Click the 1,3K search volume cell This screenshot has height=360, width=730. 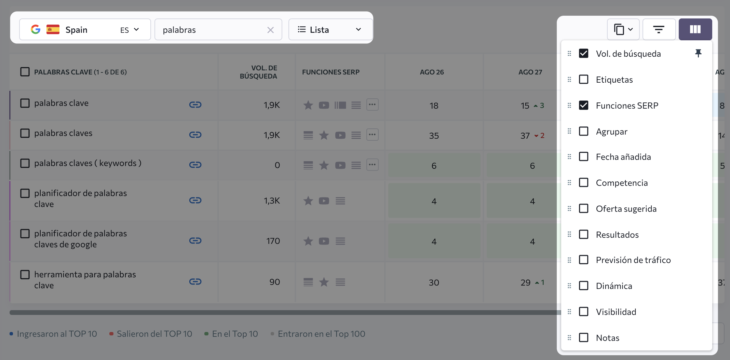point(271,201)
